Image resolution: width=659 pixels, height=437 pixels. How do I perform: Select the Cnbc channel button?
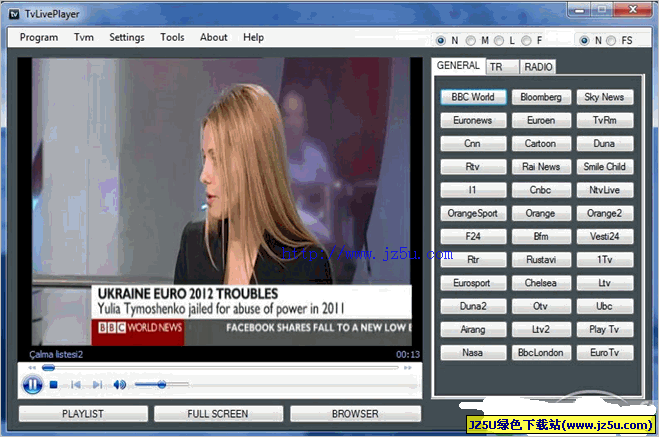point(541,190)
